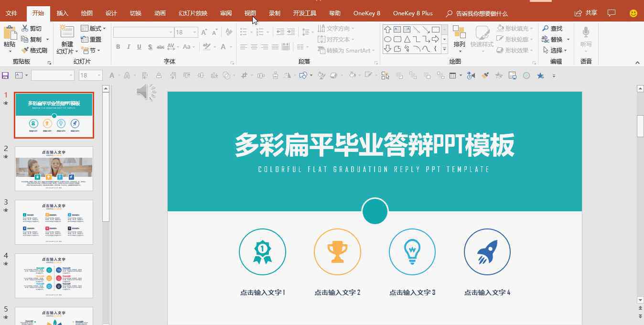The image size is (644, 325).
Task: Select slide 2 thumbnail
Action: (x=54, y=169)
